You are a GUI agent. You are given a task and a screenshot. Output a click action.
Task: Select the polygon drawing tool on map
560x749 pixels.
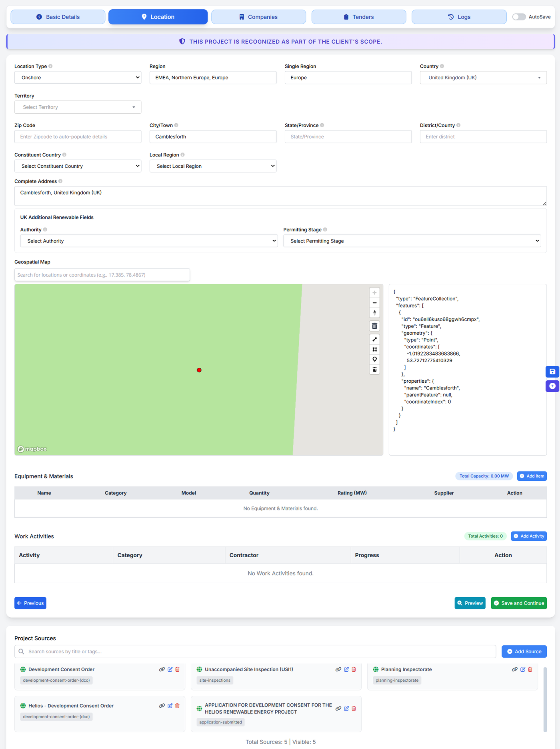[x=374, y=349]
